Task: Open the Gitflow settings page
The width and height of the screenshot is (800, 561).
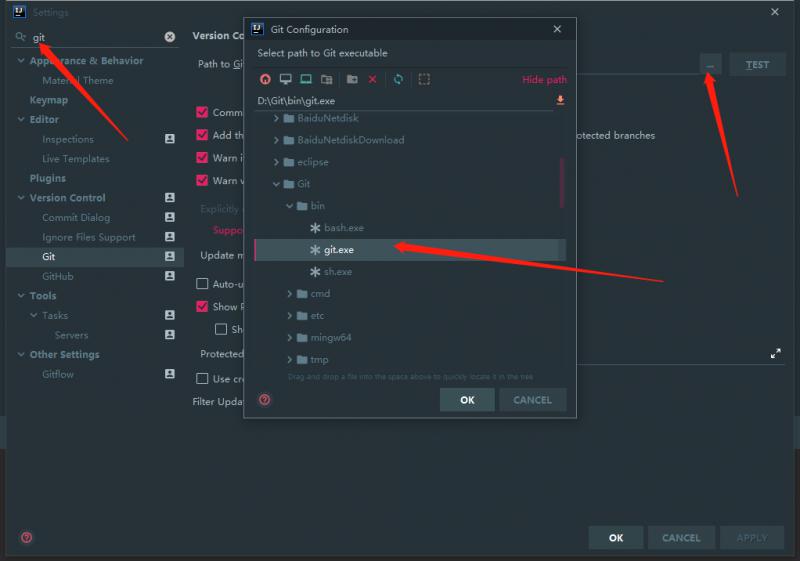Action: 58,374
